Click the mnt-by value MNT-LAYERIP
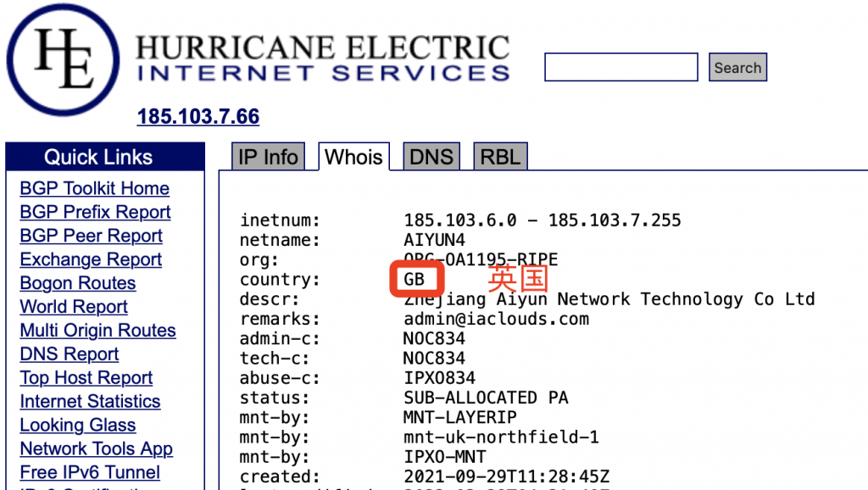Screen dimensions: 868x490 point(460,417)
